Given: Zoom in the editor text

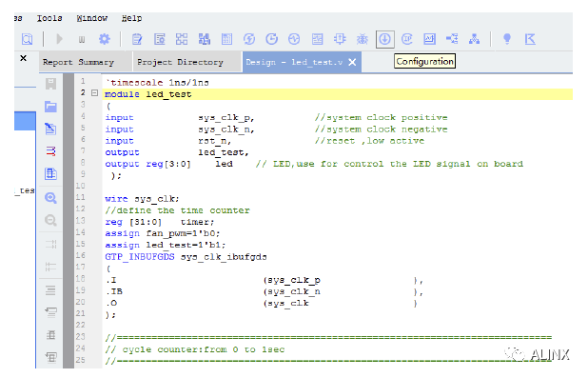Looking at the screenshot, I should coord(50,198).
